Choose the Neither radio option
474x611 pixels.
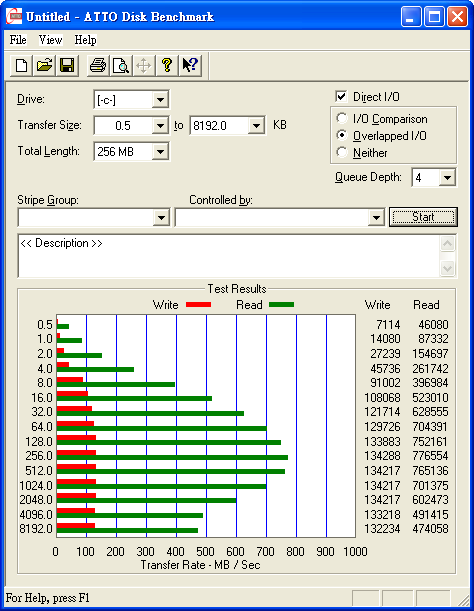click(342, 152)
